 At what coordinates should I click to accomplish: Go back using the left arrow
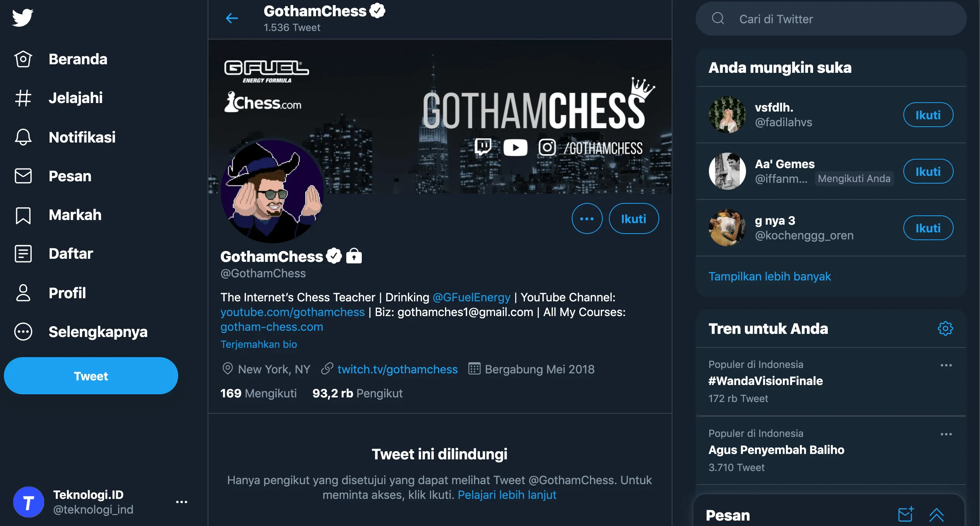click(x=232, y=18)
